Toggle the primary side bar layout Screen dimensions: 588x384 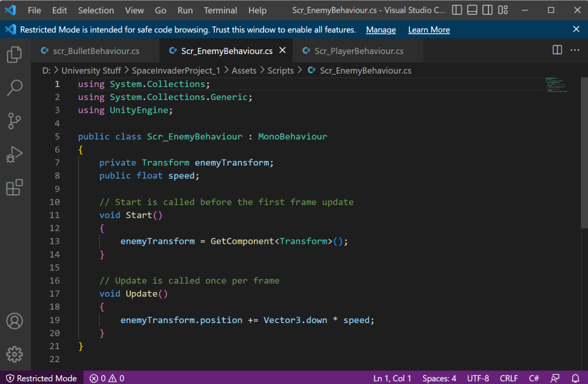[457, 10]
